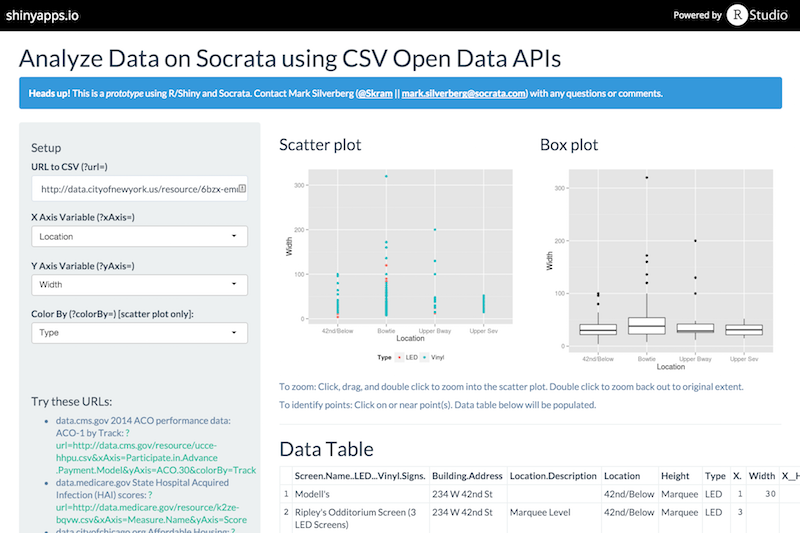Click the Bowtie box in the box plot
This screenshot has height=533, width=800.
coord(646,326)
